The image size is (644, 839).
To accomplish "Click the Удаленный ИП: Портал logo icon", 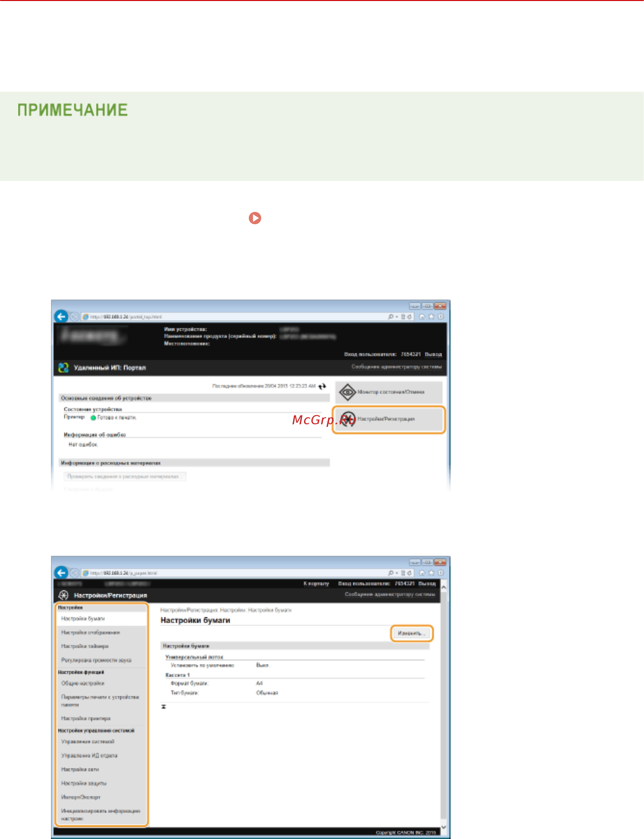I will pos(63,368).
